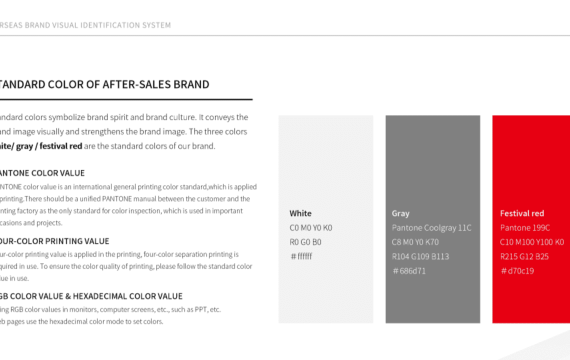Click the 'C10 M100 Y100 K0' value

tap(532, 242)
